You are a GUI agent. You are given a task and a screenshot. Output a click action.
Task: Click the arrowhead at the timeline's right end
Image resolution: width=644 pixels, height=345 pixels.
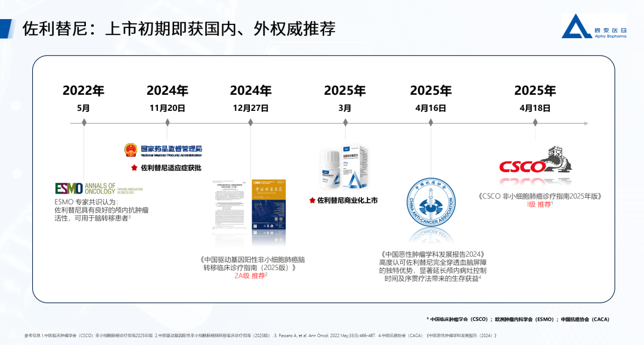click(x=586, y=123)
